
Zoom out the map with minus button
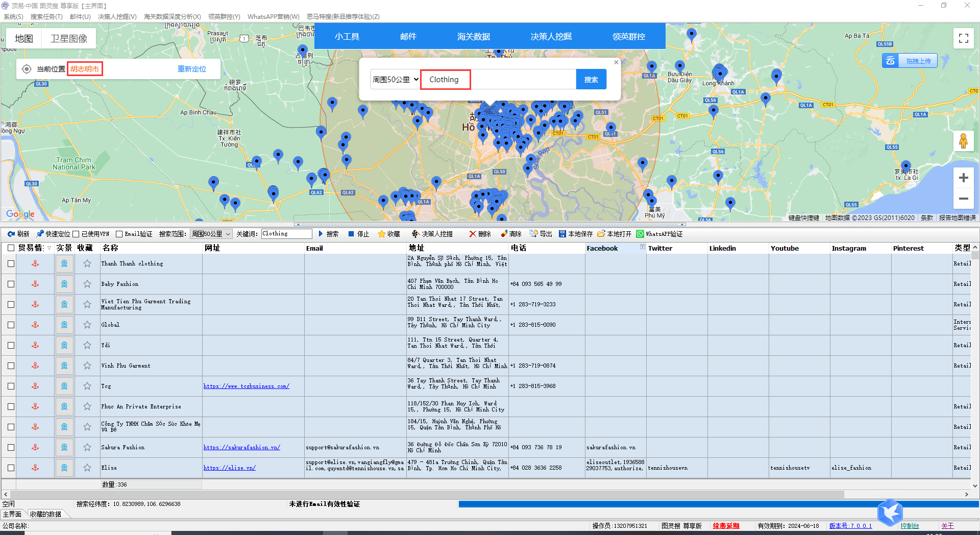pos(963,199)
